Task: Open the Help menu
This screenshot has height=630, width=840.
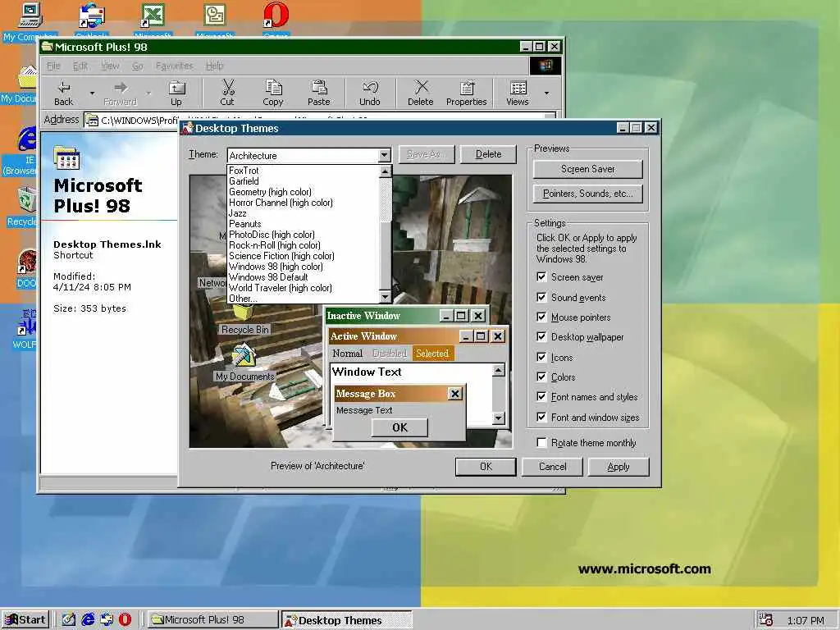Action: click(215, 66)
